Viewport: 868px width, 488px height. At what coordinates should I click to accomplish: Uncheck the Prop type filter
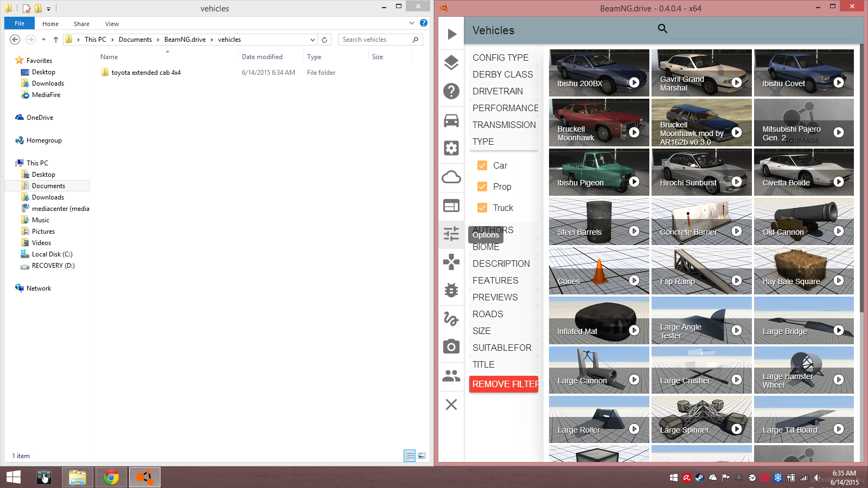coord(482,187)
